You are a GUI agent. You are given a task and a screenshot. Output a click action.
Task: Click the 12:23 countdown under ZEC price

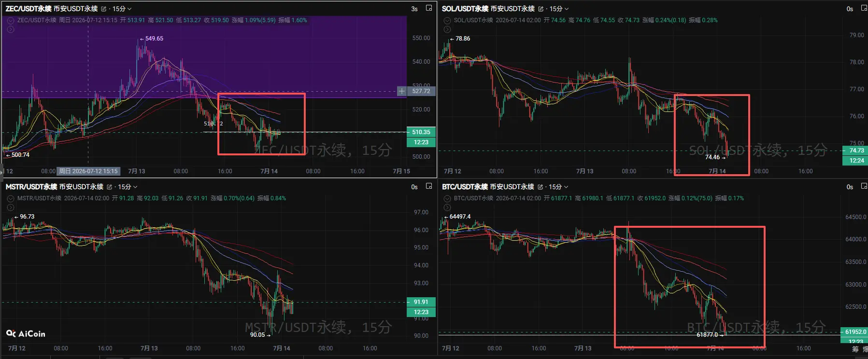click(422, 142)
